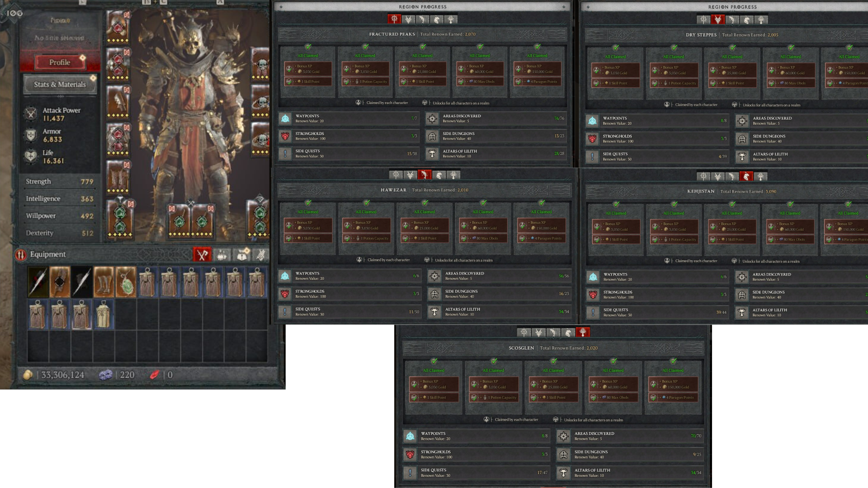The image size is (868, 488).
Task: Switch to the Consumables inventory tab
Action: (x=222, y=255)
